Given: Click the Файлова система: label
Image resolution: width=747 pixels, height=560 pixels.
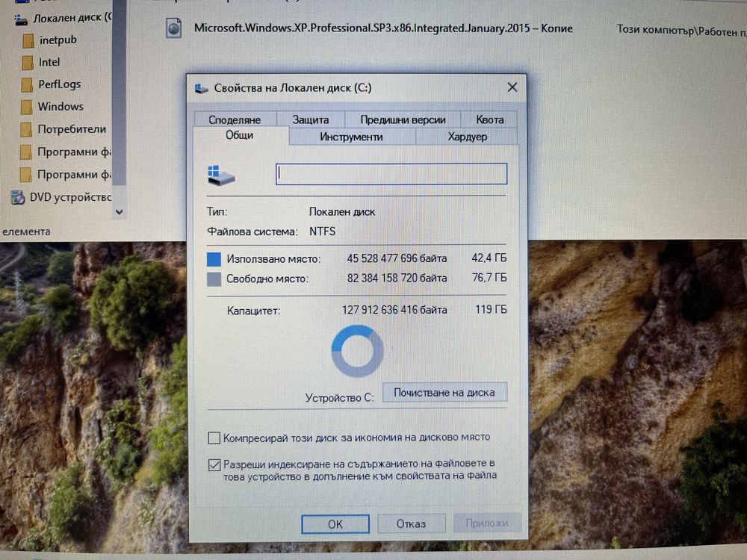Looking at the screenshot, I should click(252, 232).
